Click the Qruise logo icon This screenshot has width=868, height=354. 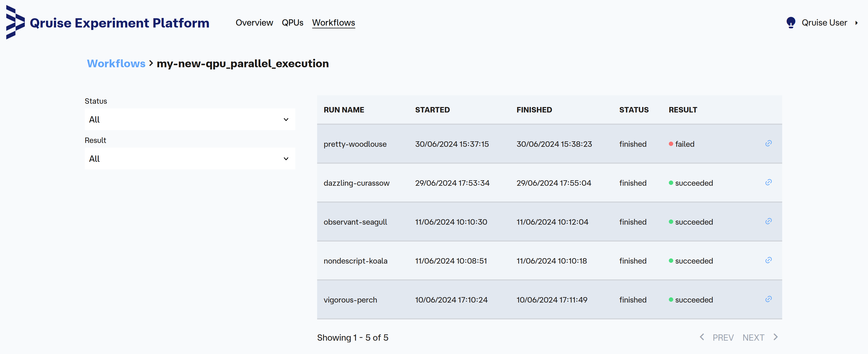click(15, 22)
